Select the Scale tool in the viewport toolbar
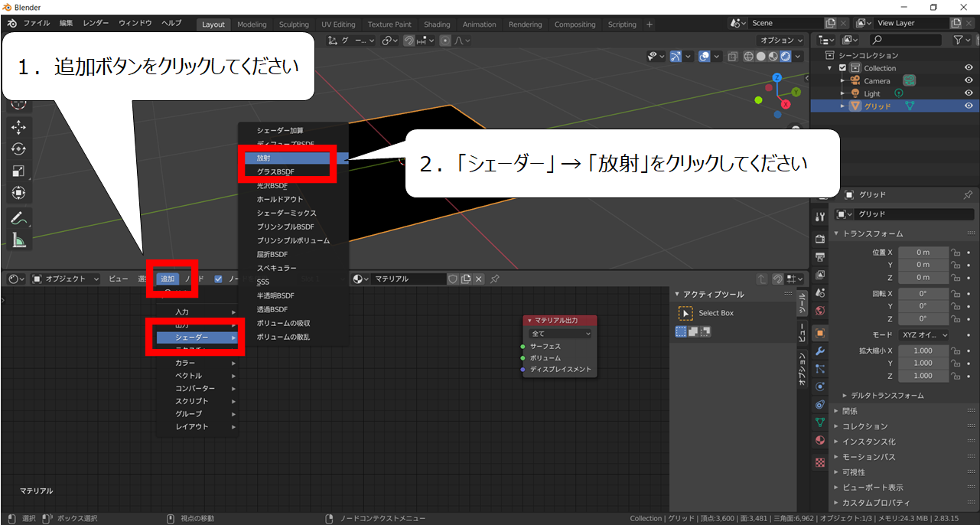Viewport: 980px width, 525px height. tap(18, 171)
